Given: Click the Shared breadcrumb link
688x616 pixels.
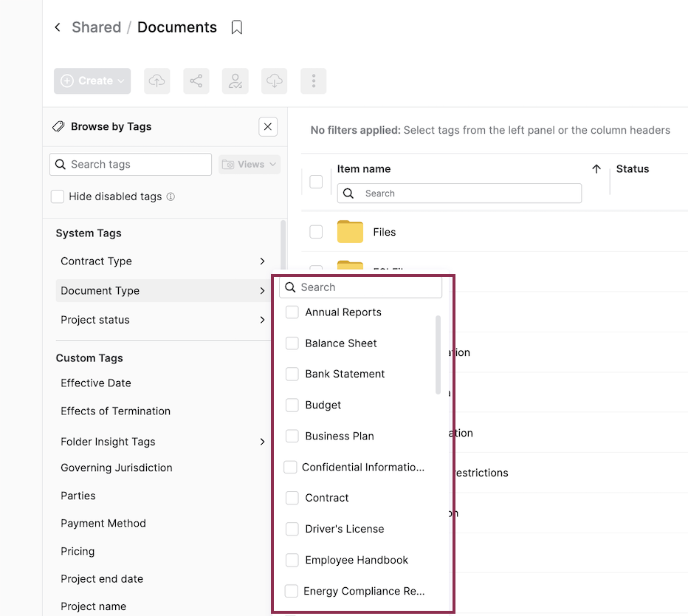Looking at the screenshot, I should click(x=96, y=27).
